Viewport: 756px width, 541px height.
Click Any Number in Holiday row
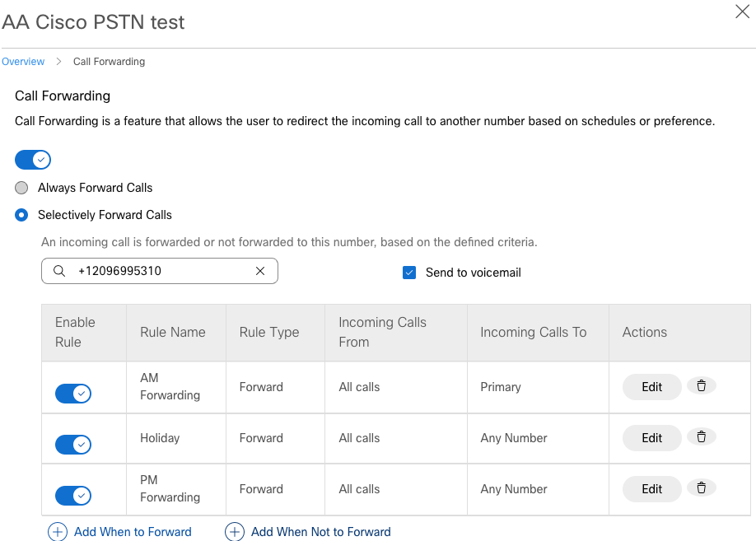click(x=514, y=438)
